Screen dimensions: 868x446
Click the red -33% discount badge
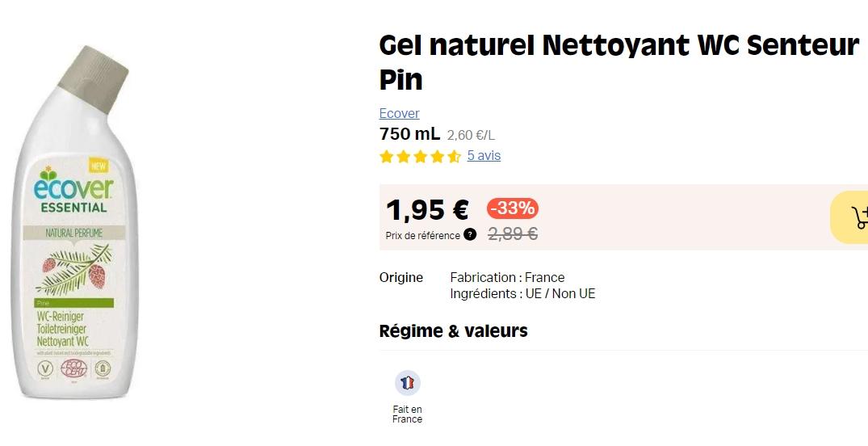coord(513,208)
